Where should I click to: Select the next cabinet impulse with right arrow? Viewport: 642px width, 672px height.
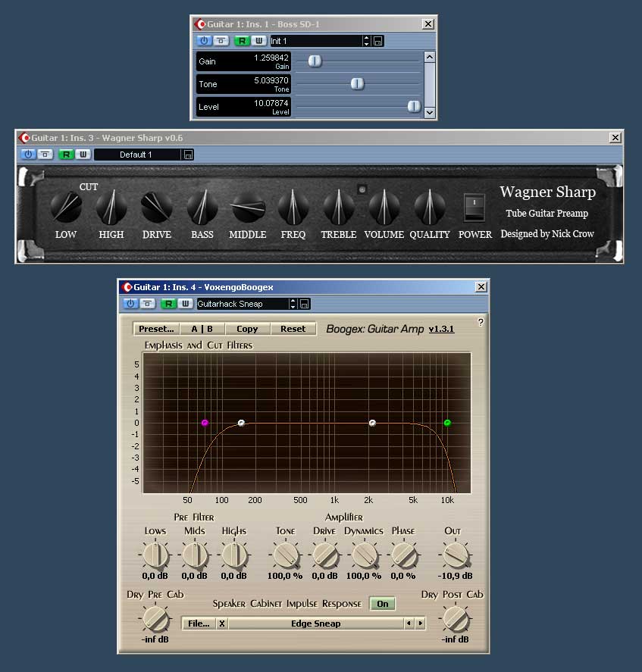point(421,624)
